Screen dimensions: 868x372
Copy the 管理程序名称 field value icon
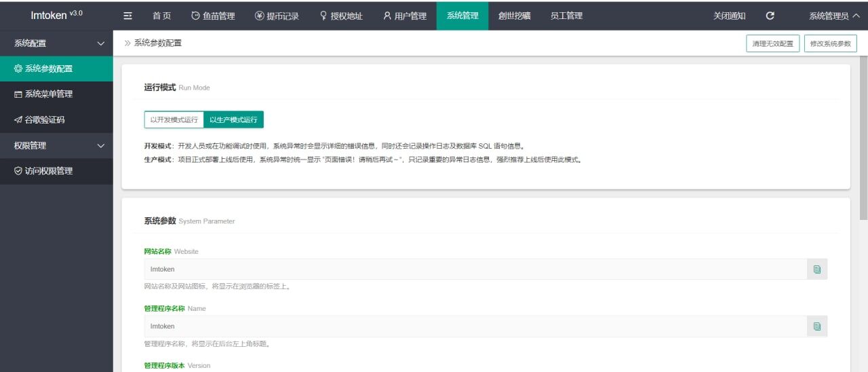coord(817,327)
